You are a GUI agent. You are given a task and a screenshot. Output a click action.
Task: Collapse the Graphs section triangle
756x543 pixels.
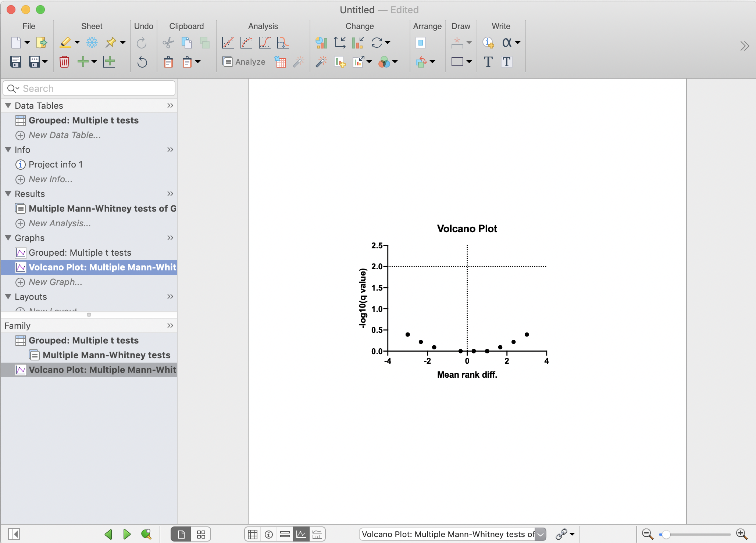pos(8,238)
